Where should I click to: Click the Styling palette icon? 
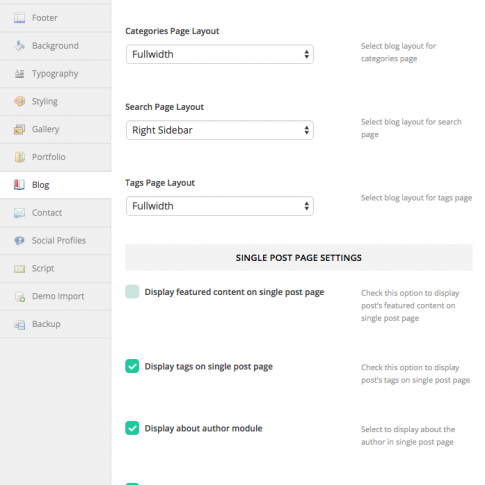click(x=19, y=101)
